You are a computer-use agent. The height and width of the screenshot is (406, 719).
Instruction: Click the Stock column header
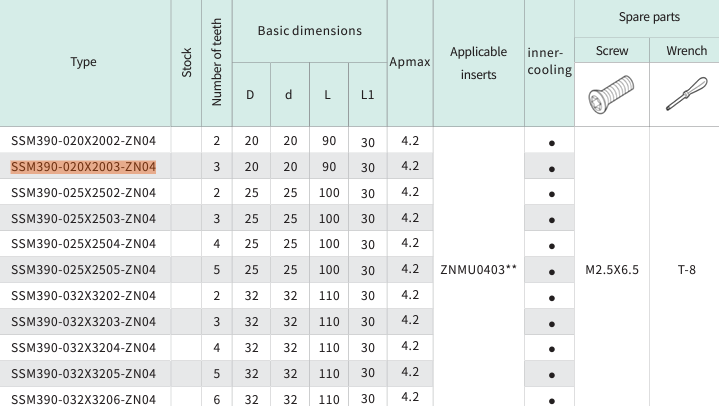(187, 62)
